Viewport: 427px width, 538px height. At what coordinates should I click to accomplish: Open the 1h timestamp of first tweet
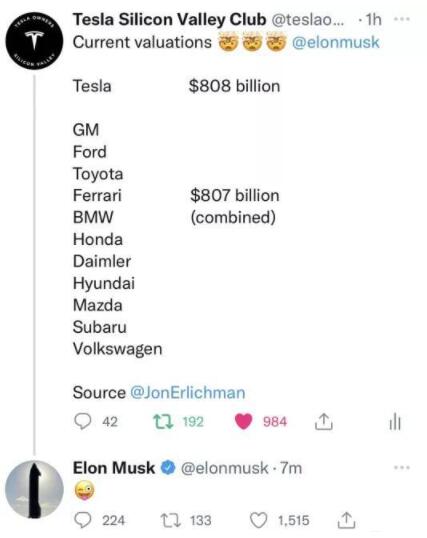[373, 20]
